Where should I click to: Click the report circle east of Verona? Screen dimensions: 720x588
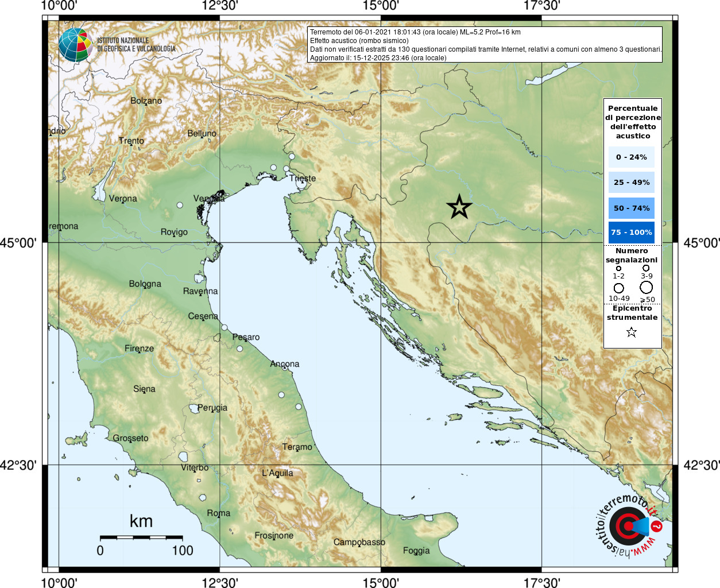click(180, 205)
